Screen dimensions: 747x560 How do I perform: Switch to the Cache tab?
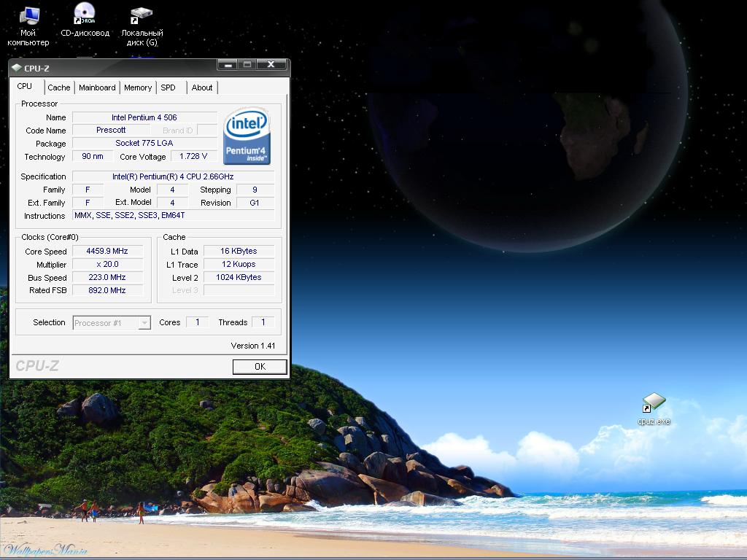[x=59, y=87]
